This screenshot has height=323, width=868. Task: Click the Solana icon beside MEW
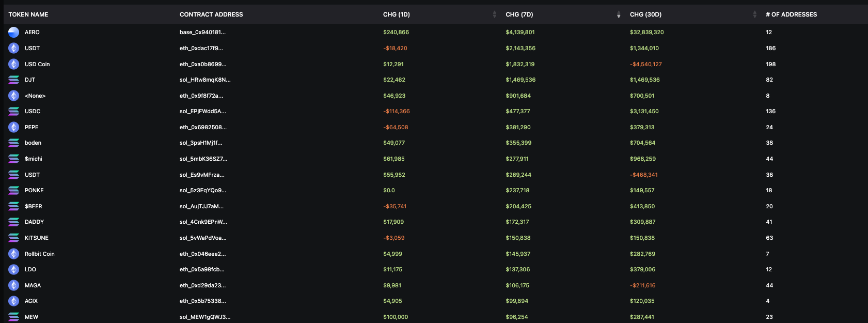(14, 317)
